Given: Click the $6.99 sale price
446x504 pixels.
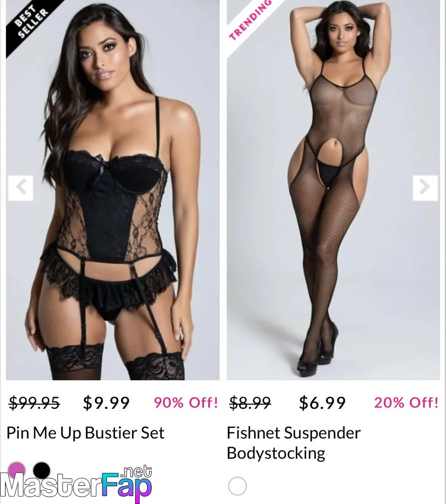Looking at the screenshot, I should [x=323, y=403].
